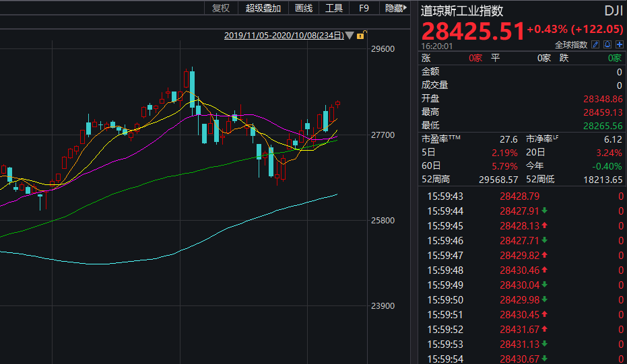Select the tick row at 15:59:54

click(522, 359)
